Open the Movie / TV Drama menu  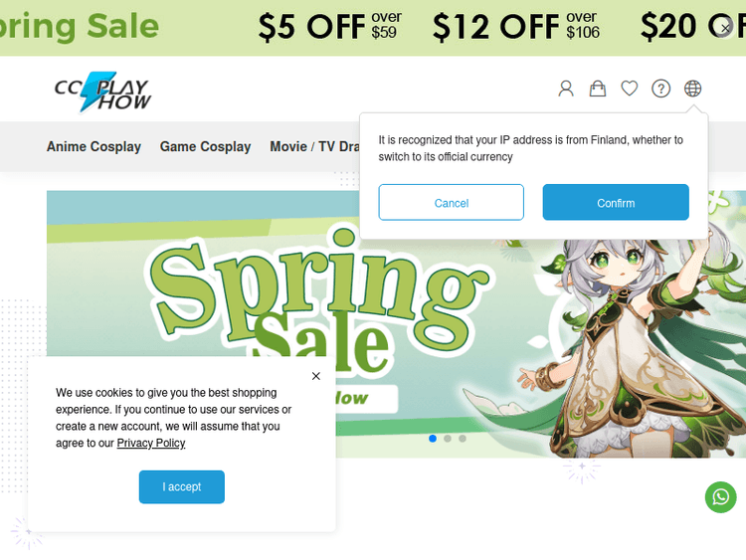pyautogui.click(x=315, y=146)
